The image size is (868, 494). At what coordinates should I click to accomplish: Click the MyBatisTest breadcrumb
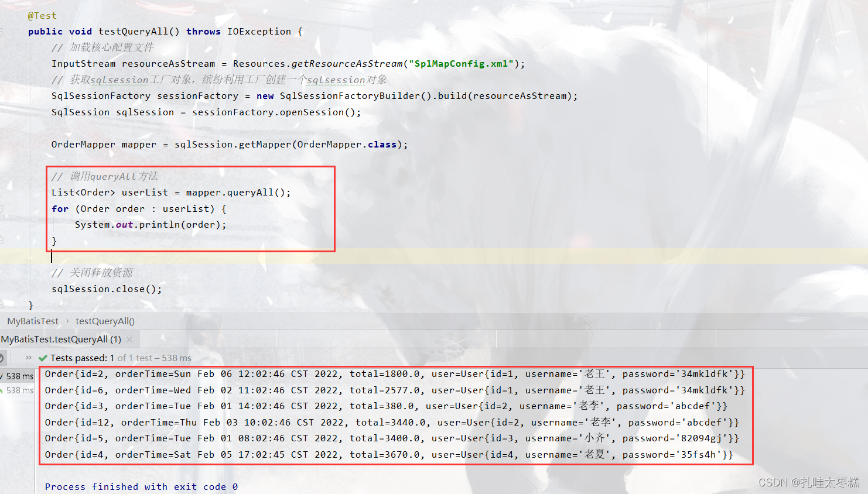coord(33,321)
